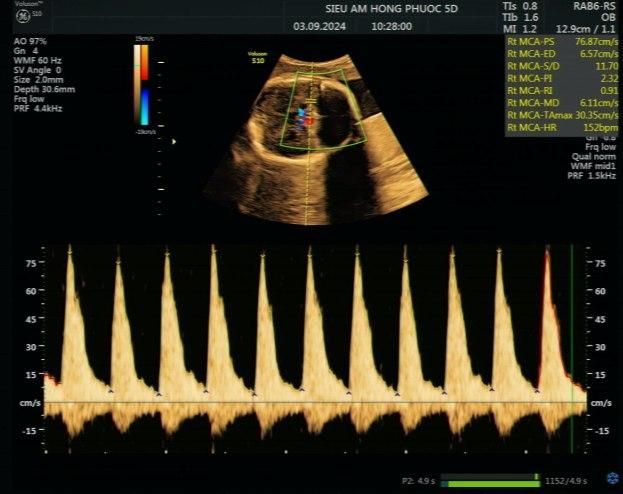Click the yellow focus marker left of the image
The image size is (623, 494).
(175, 141)
